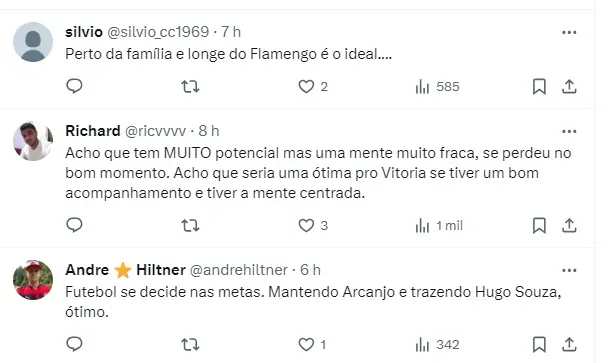Screen dimensions: 613x363
Task: Reply to Richard's tweet
Action: click(x=74, y=225)
